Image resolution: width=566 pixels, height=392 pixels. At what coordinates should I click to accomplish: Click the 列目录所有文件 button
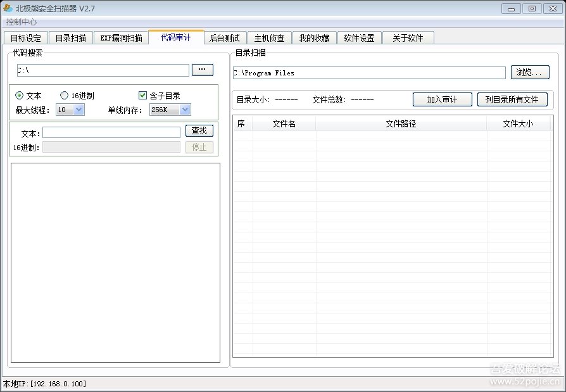click(x=512, y=99)
